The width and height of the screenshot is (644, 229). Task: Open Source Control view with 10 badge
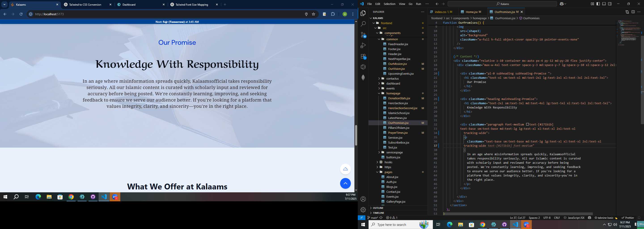point(363,35)
